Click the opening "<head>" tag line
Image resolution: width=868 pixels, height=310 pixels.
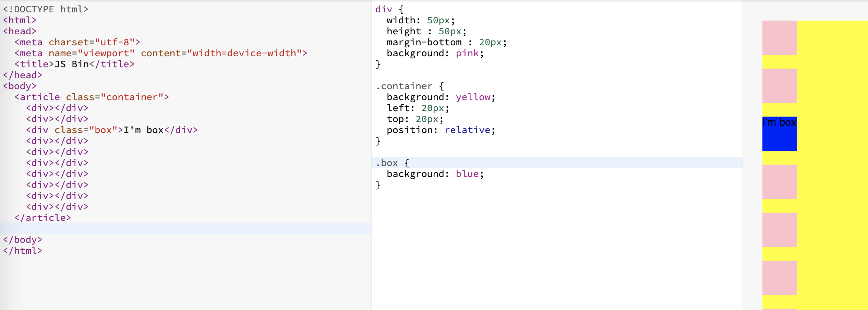click(x=20, y=31)
